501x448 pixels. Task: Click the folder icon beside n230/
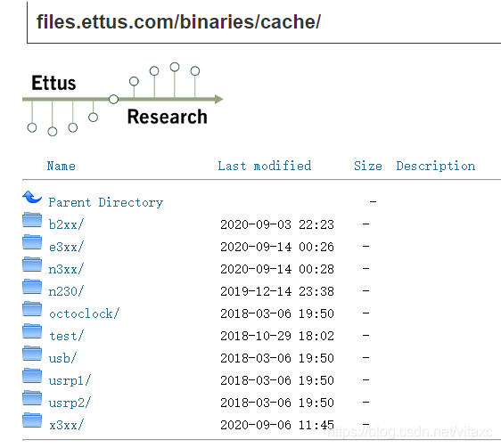coord(32,287)
